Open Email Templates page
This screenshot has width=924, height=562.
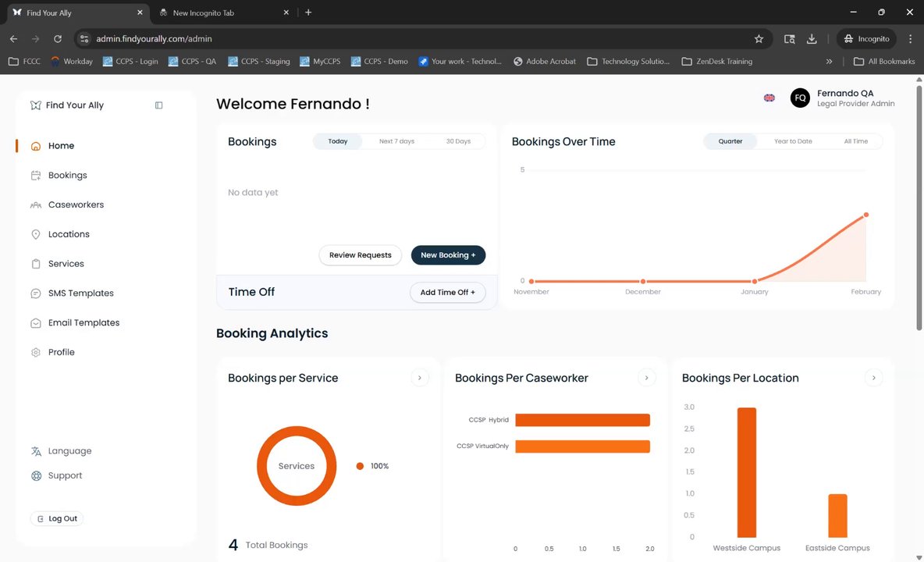click(x=84, y=322)
